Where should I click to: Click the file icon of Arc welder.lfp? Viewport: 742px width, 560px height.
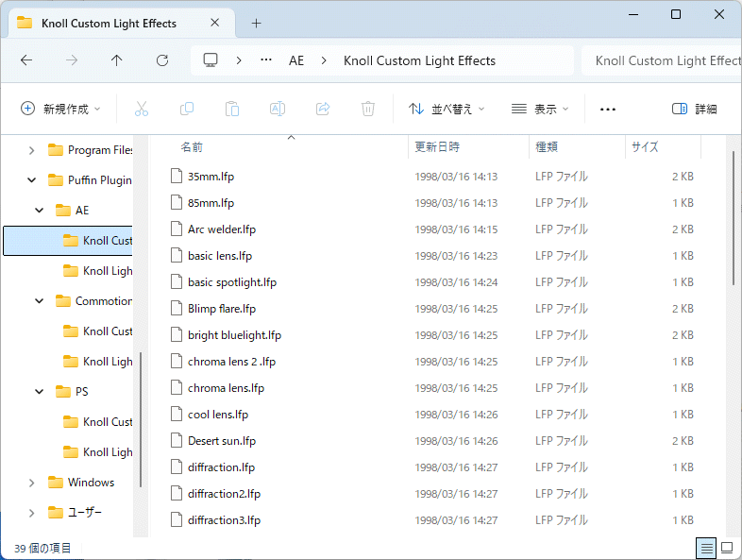pyautogui.click(x=176, y=229)
